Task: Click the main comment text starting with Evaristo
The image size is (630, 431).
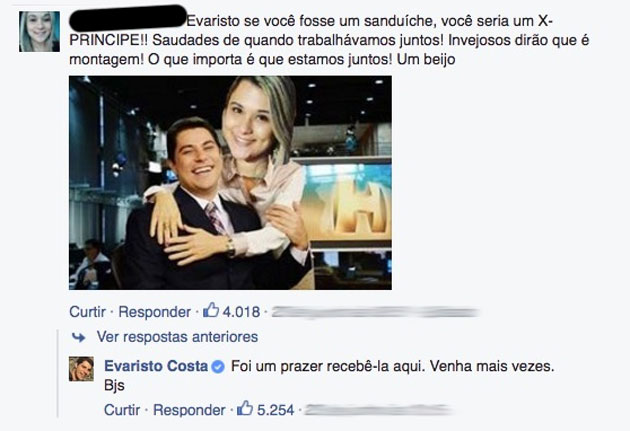Action: (329, 40)
